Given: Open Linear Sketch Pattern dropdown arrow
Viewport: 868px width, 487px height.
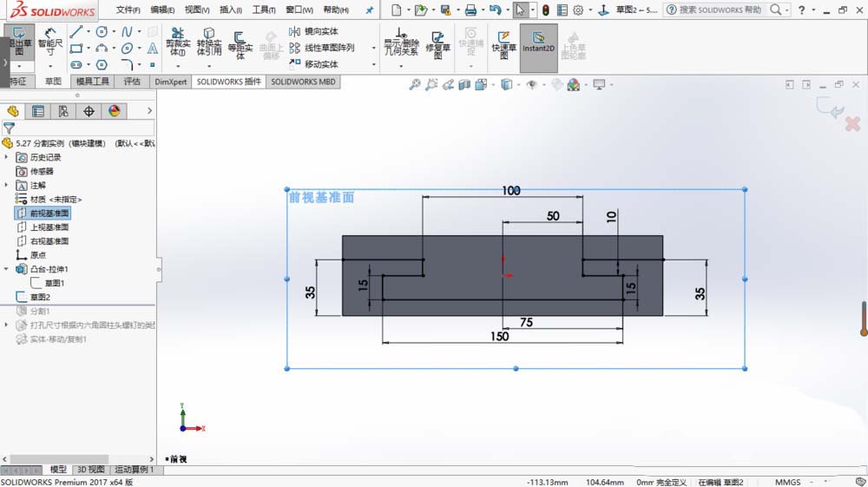Looking at the screenshot, I should [x=373, y=48].
